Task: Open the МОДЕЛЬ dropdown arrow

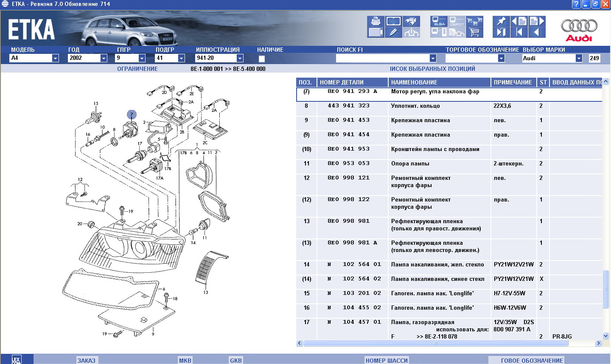Action: [55, 58]
